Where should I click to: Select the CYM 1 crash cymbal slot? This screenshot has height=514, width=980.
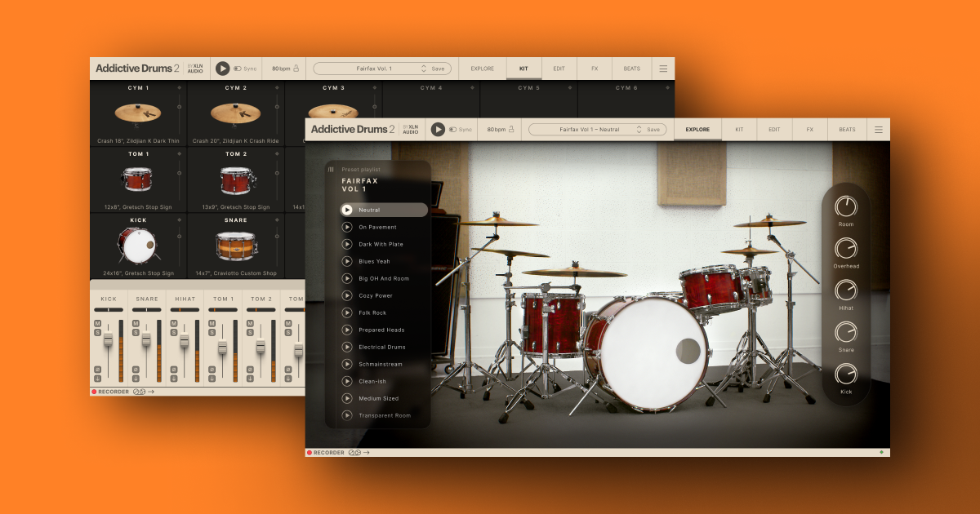pos(138,113)
